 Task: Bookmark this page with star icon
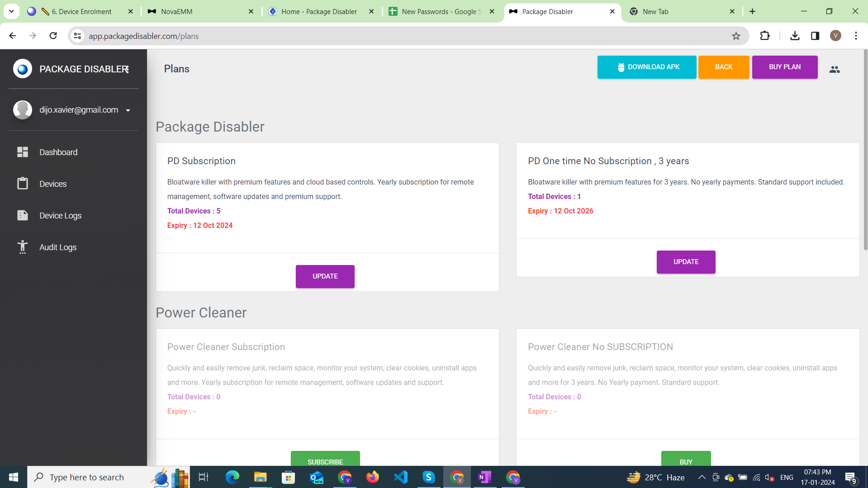736,36
